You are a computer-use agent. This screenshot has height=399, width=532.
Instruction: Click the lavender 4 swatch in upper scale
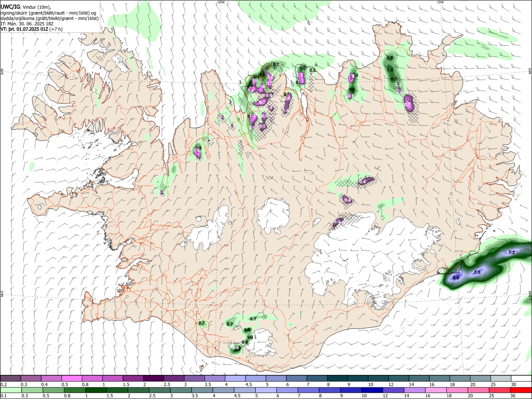(235, 378)
